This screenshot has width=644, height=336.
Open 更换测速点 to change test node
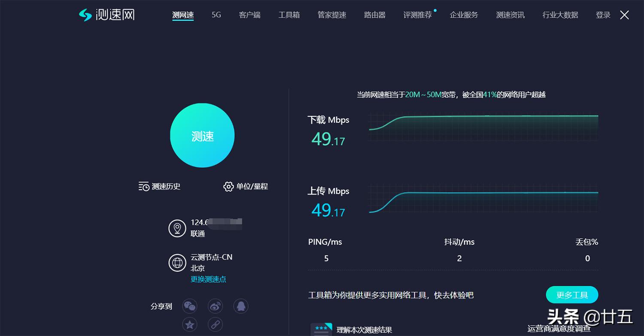pyautogui.click(x=207, y=279)
